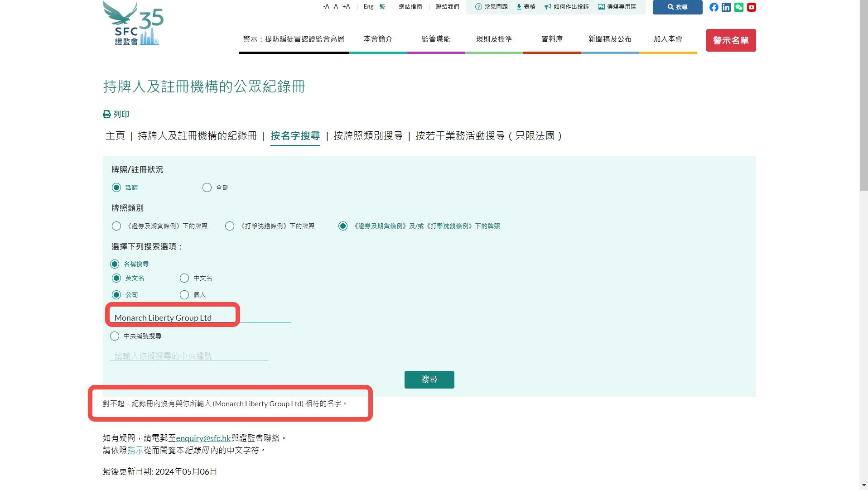Select 中央編號搜尋 radio
Image resolution: width=868 pixels, height=490 pixels.
[x=115, y=336]
